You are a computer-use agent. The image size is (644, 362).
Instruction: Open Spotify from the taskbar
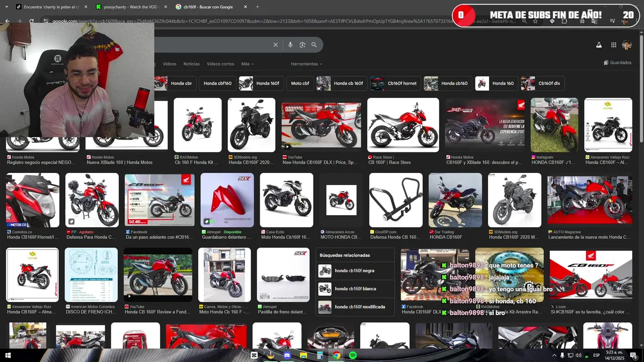click(x=353, y=355)
